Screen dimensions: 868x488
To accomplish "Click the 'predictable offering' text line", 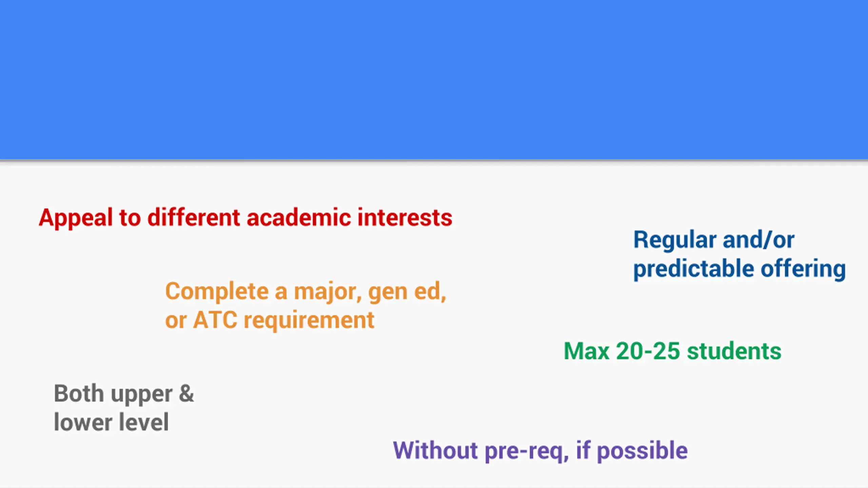I will [739, 269].
